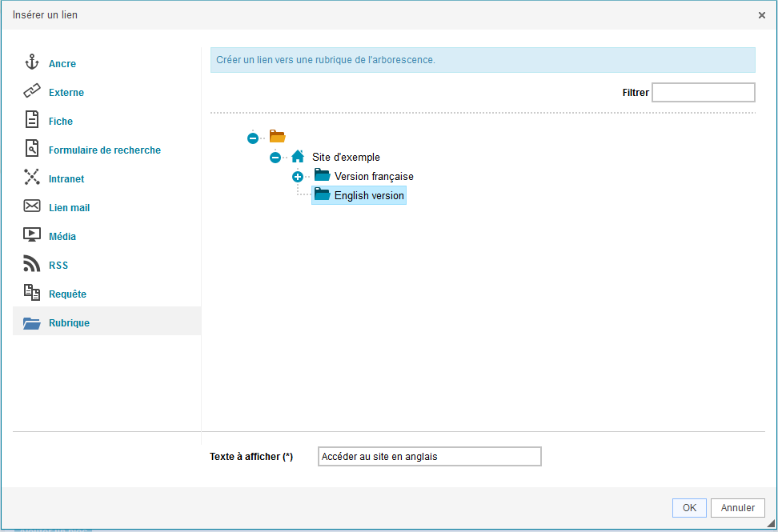Choose the RSS feed icon
The image size is (778, 532).
click(32, 263)
